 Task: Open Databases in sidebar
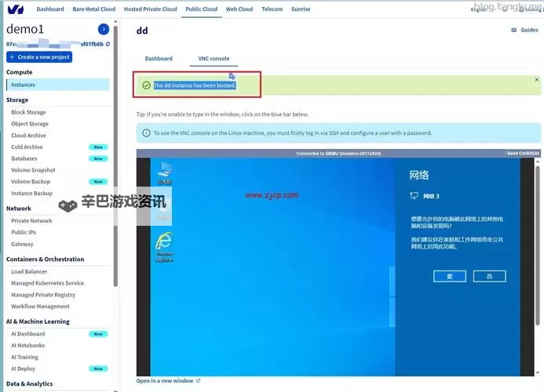tap(24, 158)
